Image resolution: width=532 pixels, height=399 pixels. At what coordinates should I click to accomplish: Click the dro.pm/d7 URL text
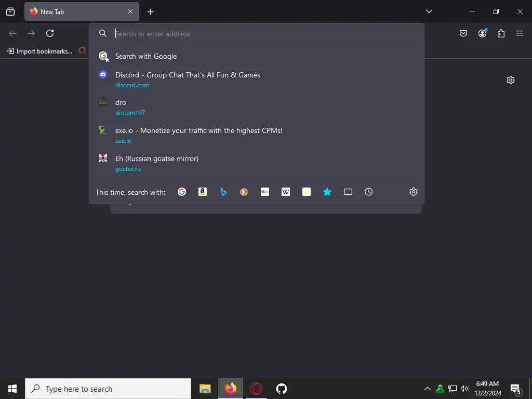click(130, 113)
